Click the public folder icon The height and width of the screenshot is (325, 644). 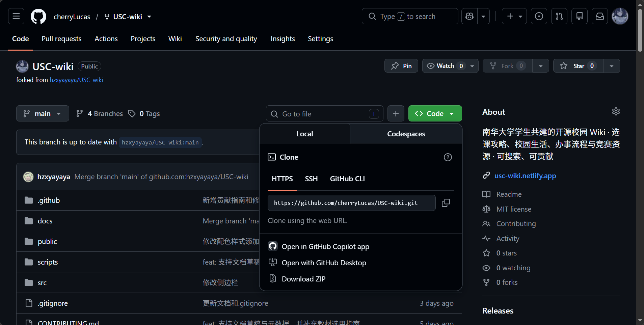tap(29, 242)
